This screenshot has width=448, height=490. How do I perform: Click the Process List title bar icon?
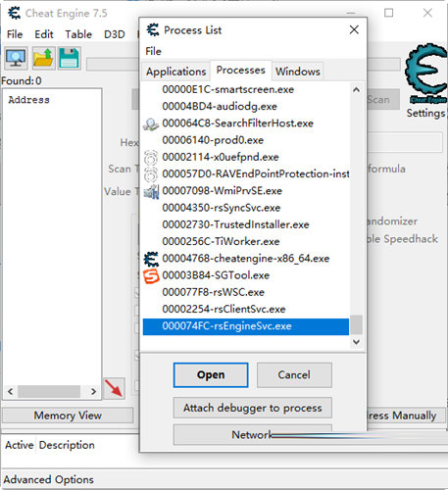(x=153, y=30)
